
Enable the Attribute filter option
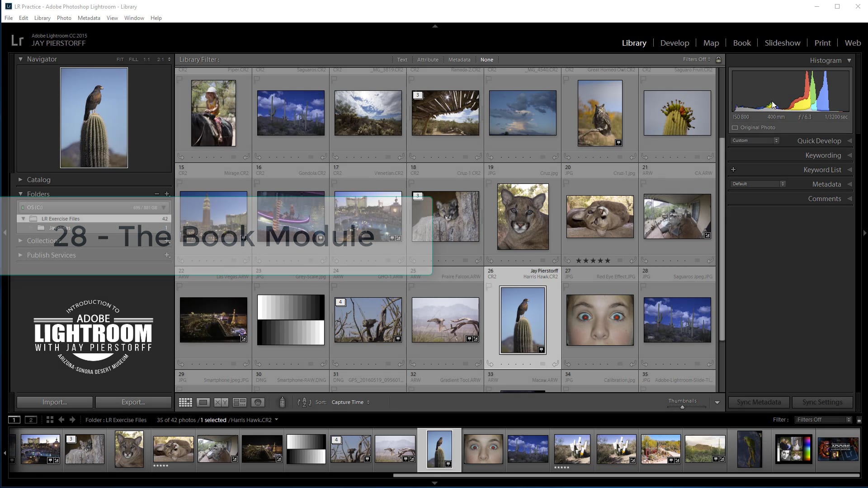tap(428, 59)
